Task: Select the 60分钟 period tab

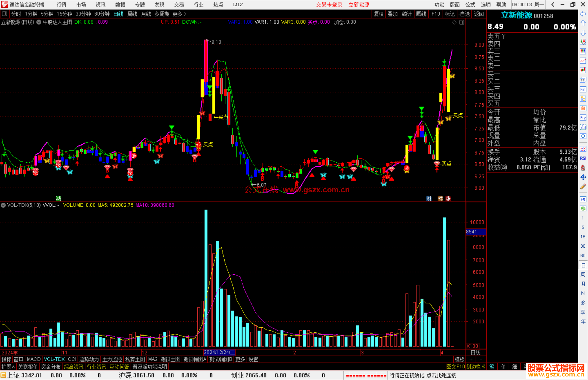Action: 102,14
